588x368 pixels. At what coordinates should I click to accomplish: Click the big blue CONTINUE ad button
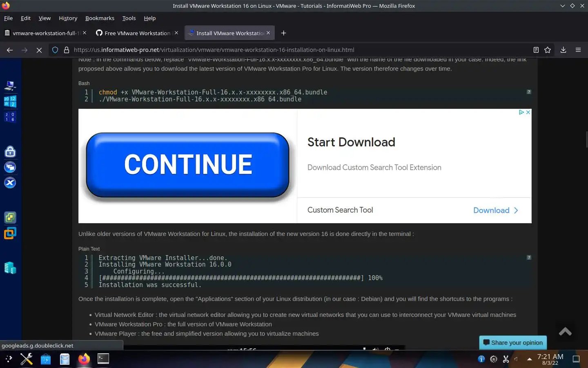tap(188, 165)
